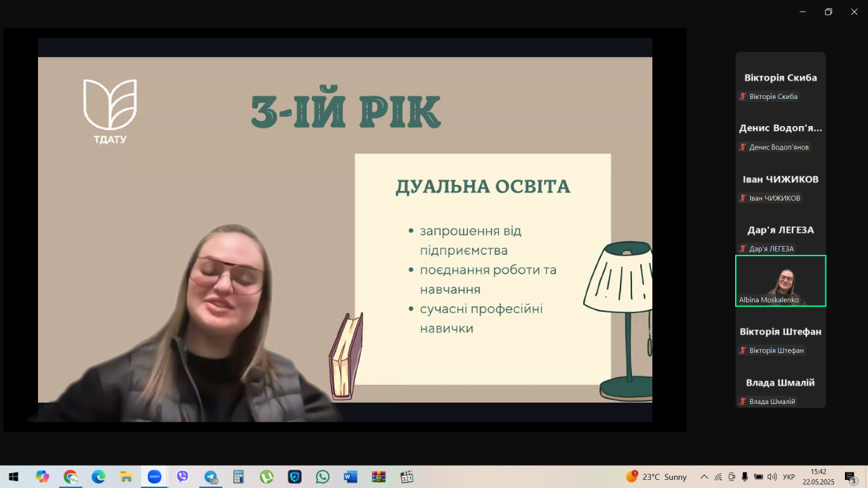Open uTorrent from the taskbar
The width and height of the screenshot is (868, 488).
267,476
